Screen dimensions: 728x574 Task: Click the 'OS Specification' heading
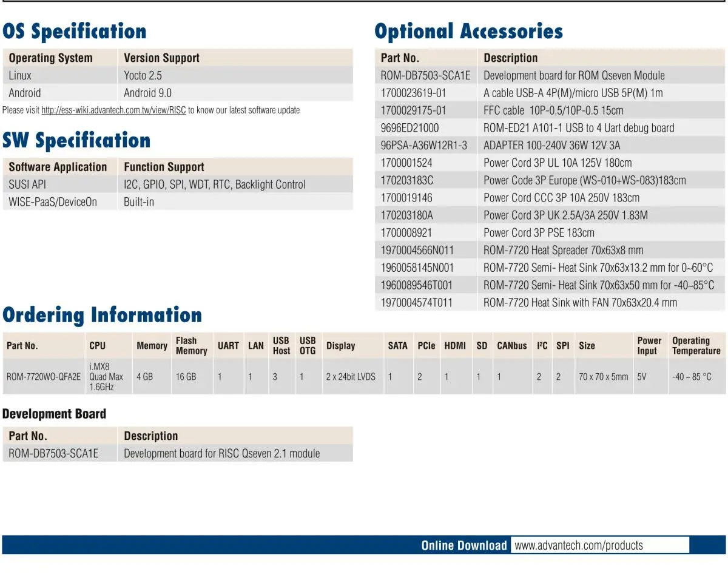click(75, 31)
